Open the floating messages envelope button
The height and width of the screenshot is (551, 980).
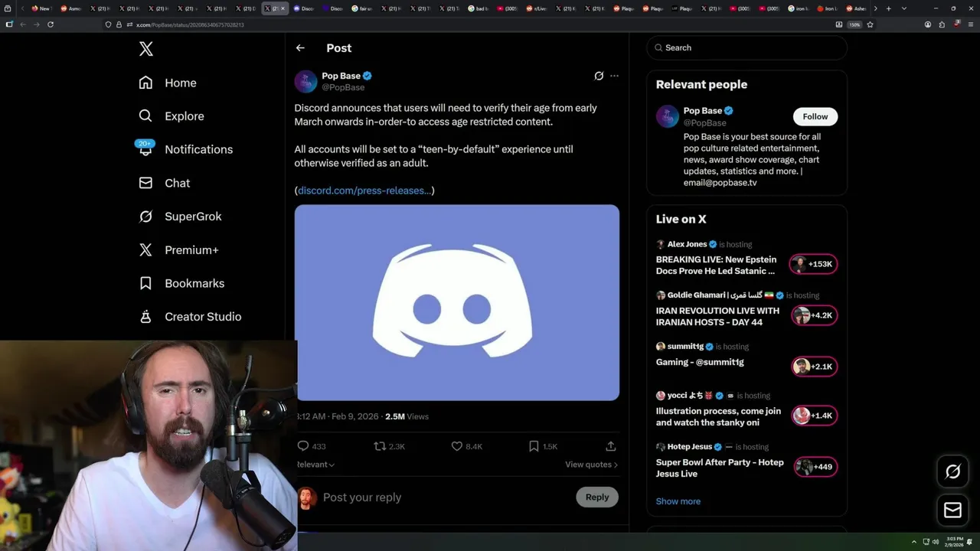(x=953, y=510)
